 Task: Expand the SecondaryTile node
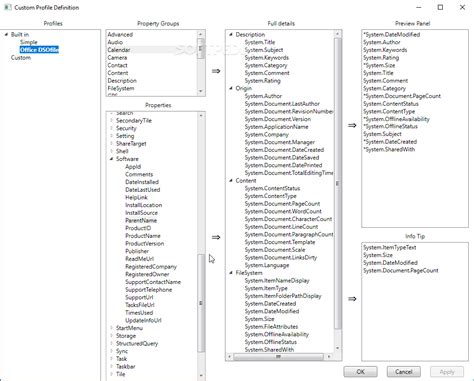point(111,120)
